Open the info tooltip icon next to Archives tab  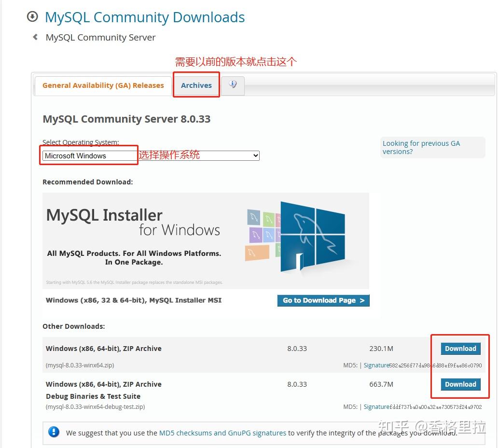click(233, 84)
